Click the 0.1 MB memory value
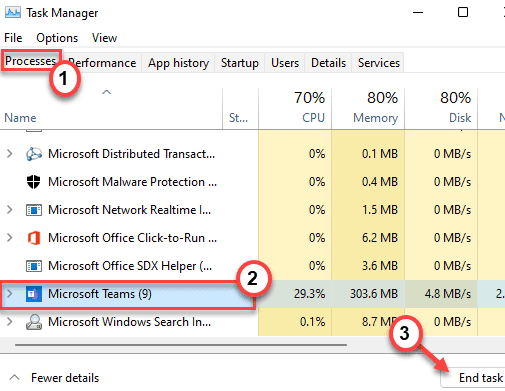The image size is (505, 391). (380, 154)
